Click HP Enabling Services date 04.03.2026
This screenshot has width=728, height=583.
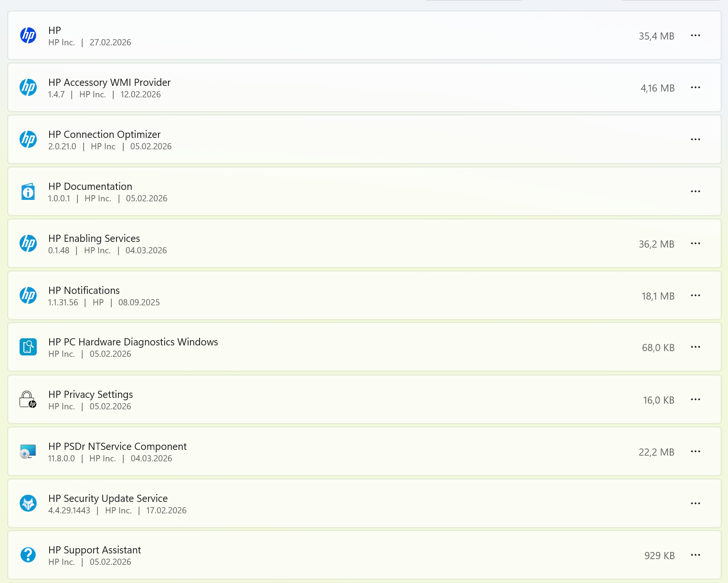[x=146, y=250]
